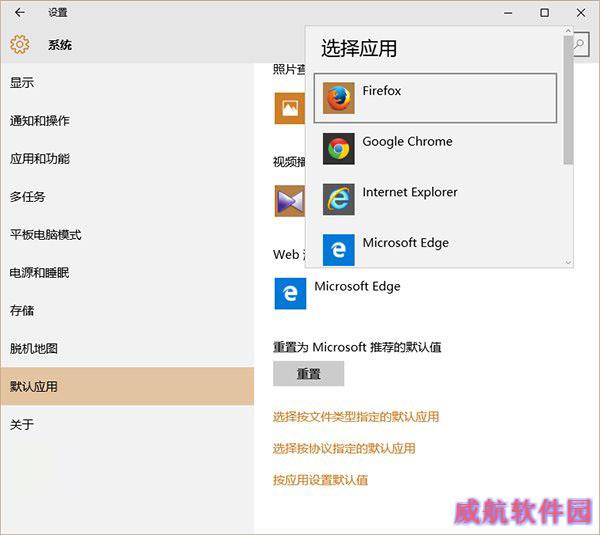Image resolution: width=600 pixels, height=535 pixels.
Task: Click the Google Chrome icon
Action: tap(338, 148)
